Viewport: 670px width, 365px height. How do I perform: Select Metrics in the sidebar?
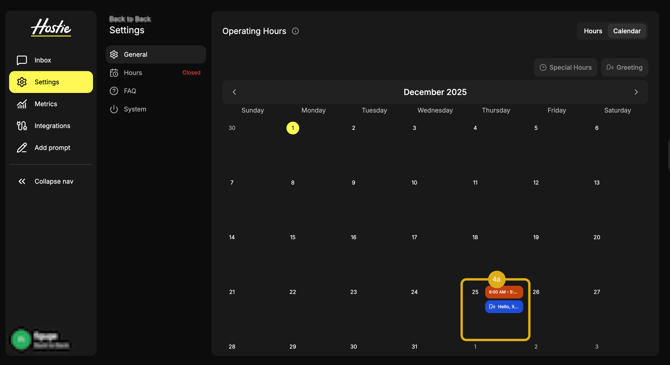[51, 104]
